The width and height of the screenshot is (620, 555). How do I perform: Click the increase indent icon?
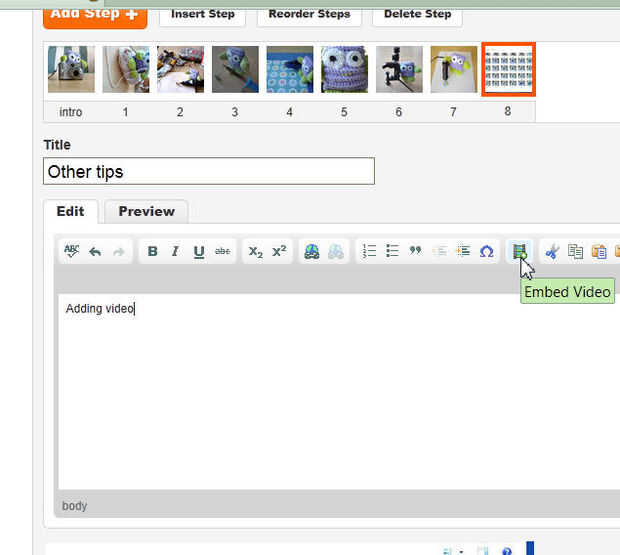[x=463, y=251]
